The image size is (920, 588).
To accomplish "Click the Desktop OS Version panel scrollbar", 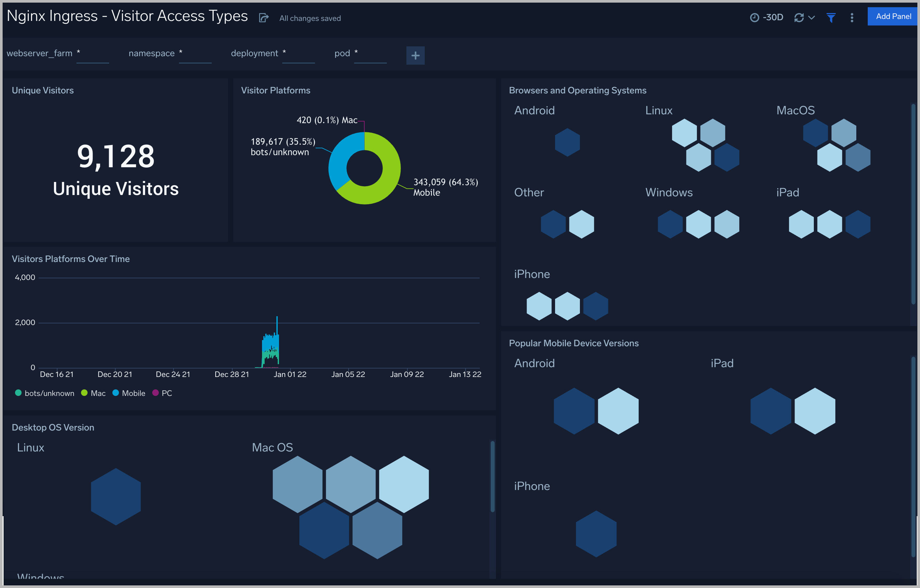I will (x=492, y=476).
